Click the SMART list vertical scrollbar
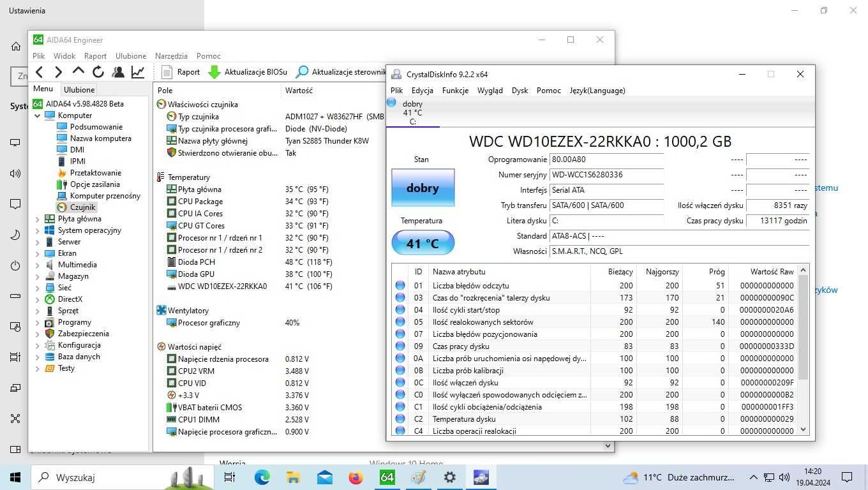This screenshot has height=490, width=868. click(803, 327)
